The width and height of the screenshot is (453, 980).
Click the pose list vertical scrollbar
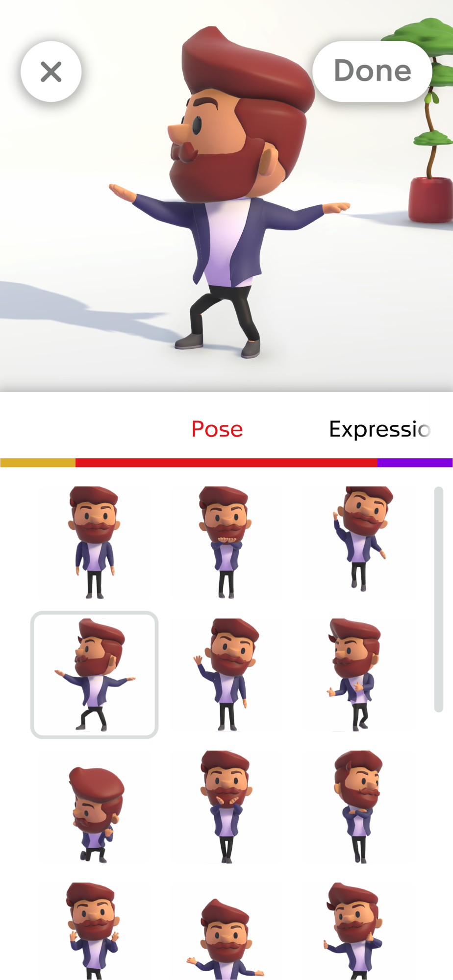(x=439, y=599)
